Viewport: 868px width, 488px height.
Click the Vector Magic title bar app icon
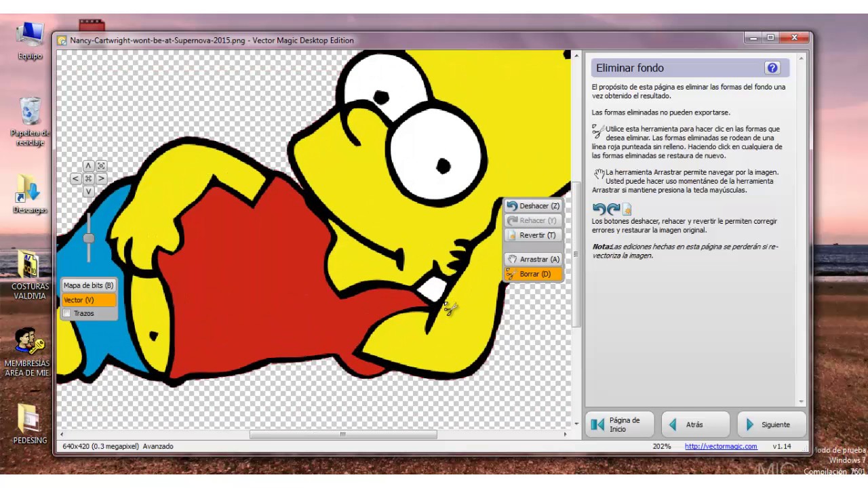coord(62,41)
